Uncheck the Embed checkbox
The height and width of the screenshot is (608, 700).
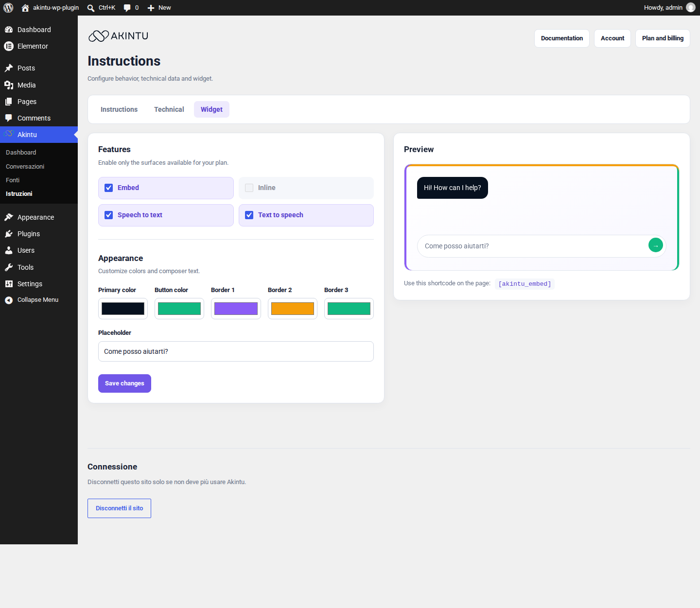click(x=109, y=188)
